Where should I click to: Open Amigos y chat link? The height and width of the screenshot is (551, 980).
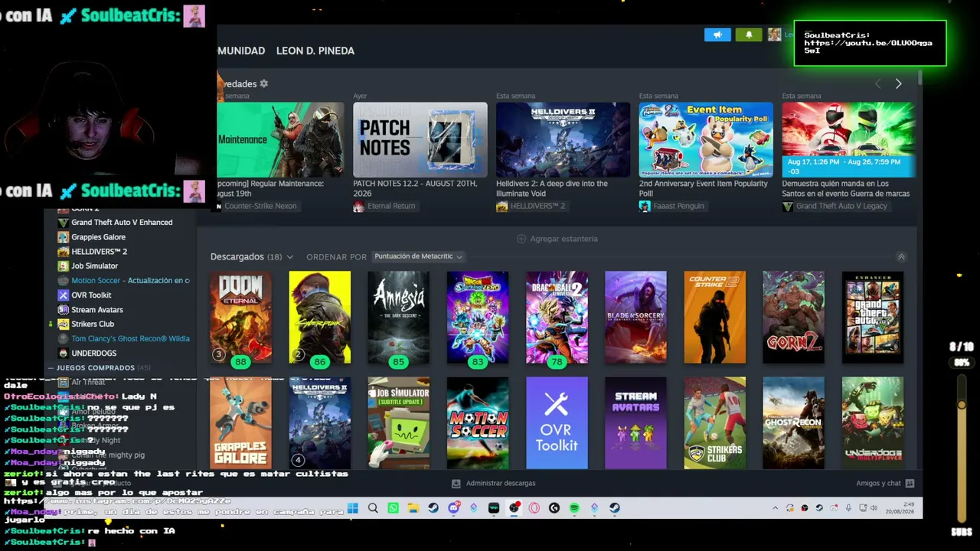(878, 484)
